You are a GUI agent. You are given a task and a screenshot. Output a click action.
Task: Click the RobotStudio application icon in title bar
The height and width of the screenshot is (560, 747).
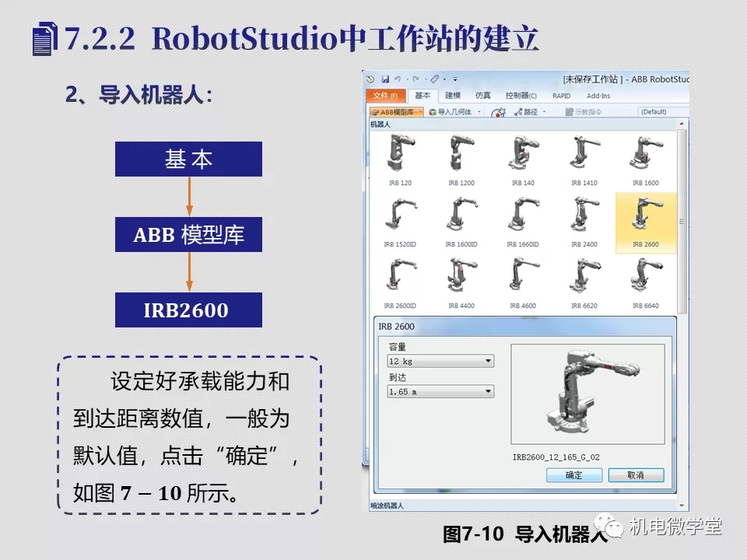[371, 79]
